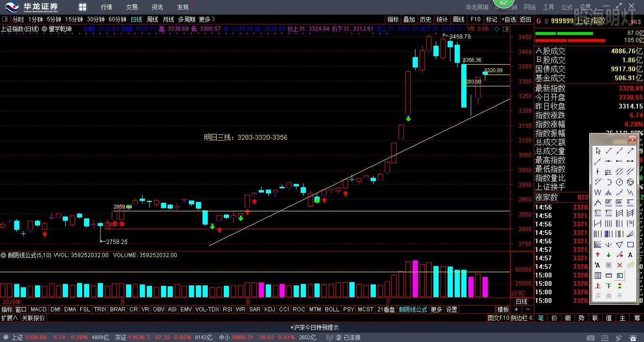Click the 画线 drawing button

click(x=459, y=19)
